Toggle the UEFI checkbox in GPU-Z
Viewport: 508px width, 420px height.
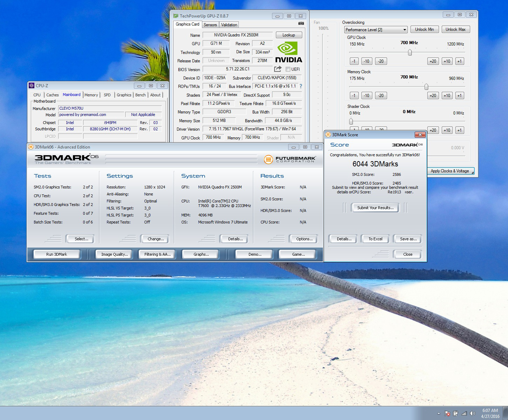coord(288,69)
